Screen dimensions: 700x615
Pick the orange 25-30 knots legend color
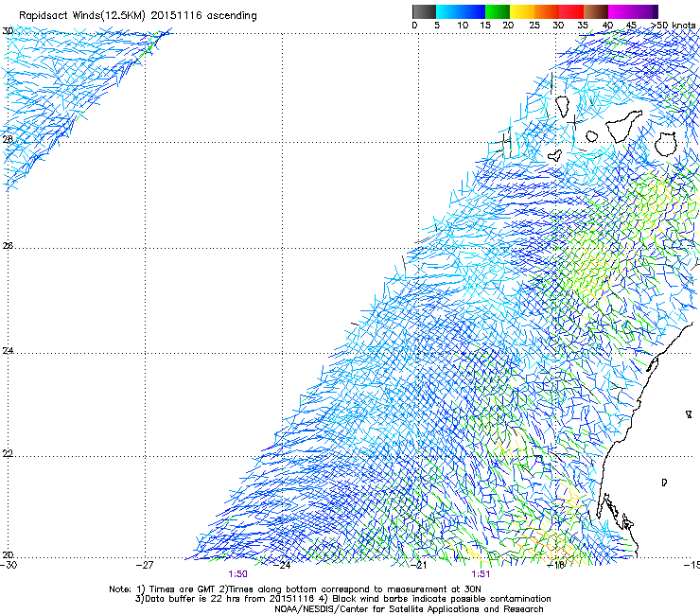click(x=547, y=11)
